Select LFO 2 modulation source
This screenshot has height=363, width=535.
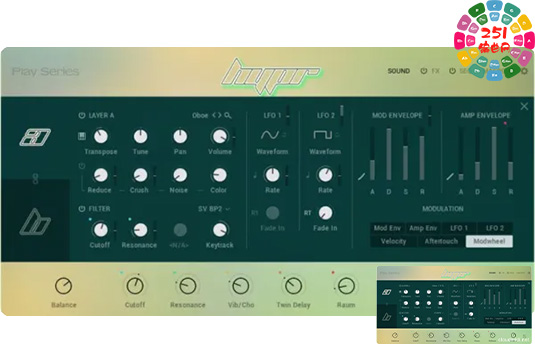[495, 228]
